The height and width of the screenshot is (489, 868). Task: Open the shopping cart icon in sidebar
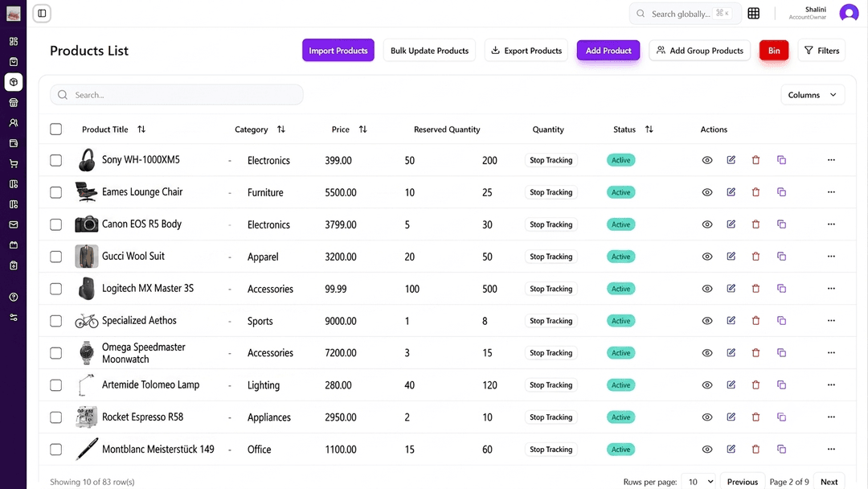pyautogui.click(x=14, y=163)
